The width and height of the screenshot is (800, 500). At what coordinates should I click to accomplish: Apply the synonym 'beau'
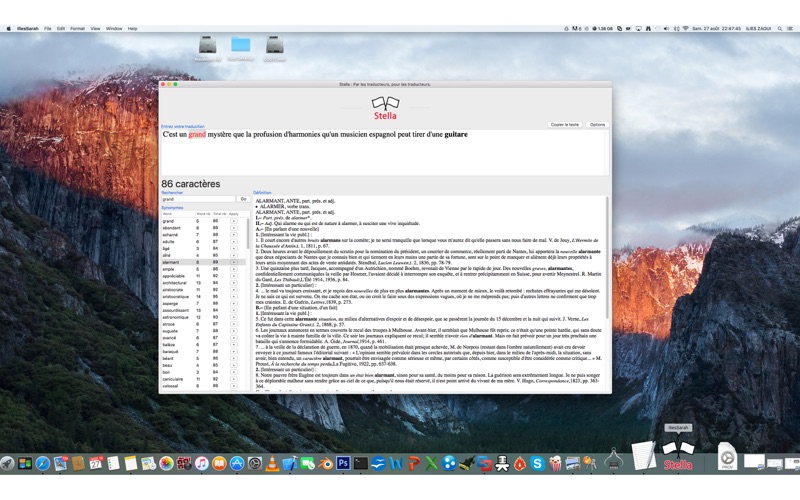tap(234, 365)
